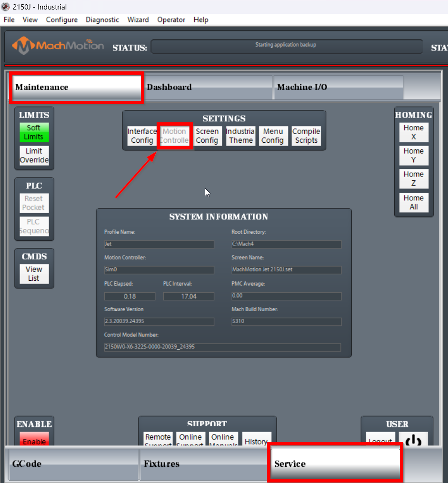Open Screen Config settings
This screenshot has width=448, height=483.
pos(207,136)
